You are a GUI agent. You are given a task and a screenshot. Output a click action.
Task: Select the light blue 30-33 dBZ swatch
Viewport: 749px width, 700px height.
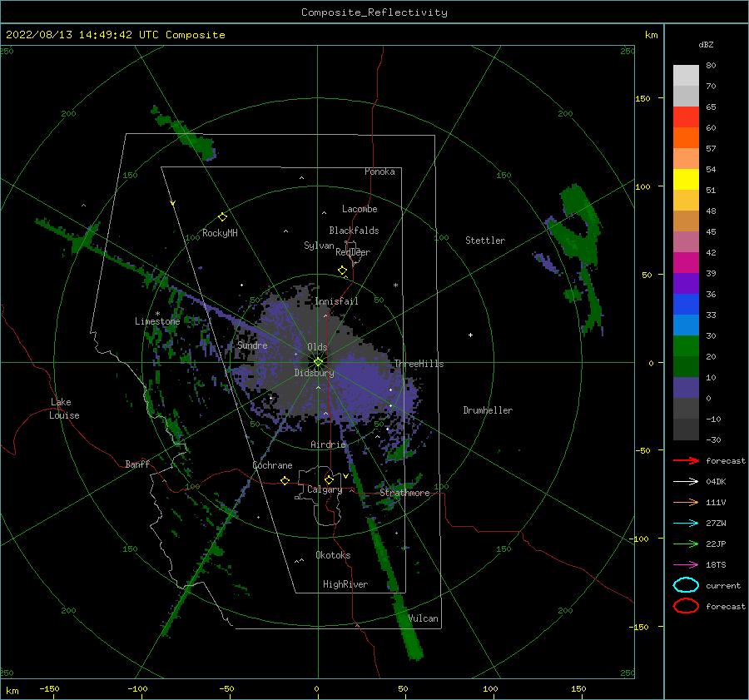[686, 325]
